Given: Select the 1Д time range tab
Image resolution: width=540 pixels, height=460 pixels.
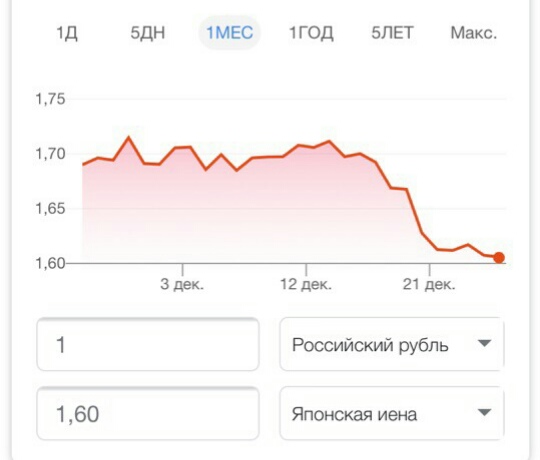Looking at the screenshot, I should [x=67, y=33].
